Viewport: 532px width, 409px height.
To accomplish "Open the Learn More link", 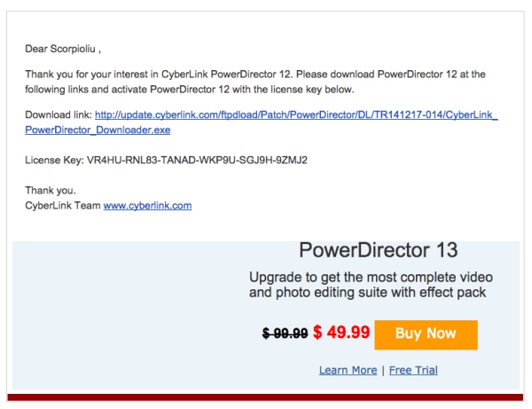I will click(348, 370).
